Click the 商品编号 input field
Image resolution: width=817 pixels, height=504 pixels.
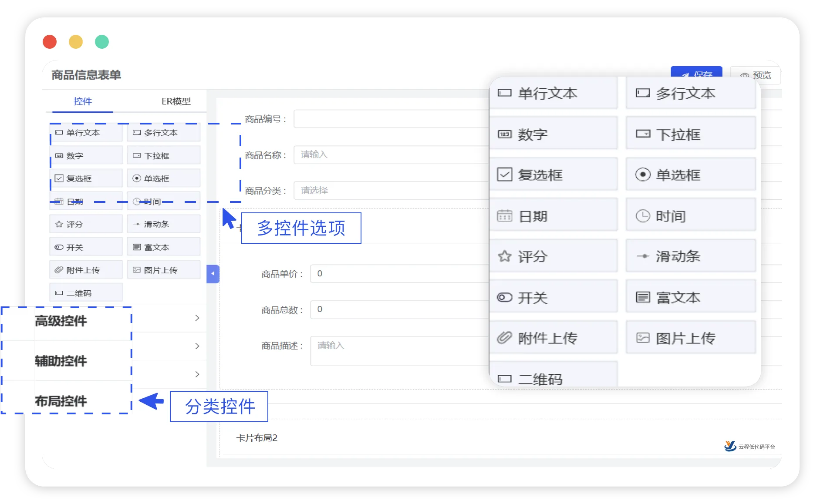(x=391, y=119)
